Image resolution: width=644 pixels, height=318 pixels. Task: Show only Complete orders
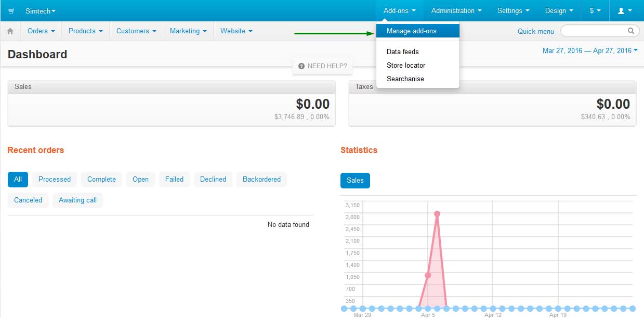click(x=101, y=180)
